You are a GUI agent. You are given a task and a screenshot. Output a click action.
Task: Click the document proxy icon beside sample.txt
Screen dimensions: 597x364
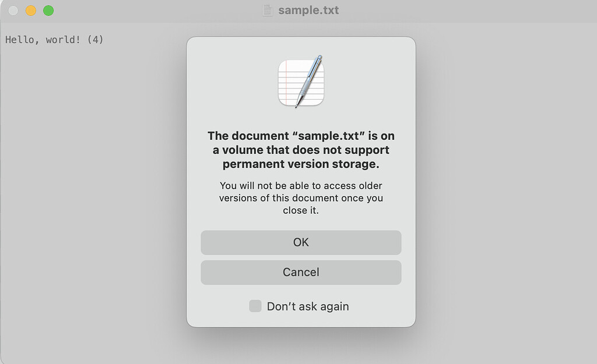click(x=267, y=10)
